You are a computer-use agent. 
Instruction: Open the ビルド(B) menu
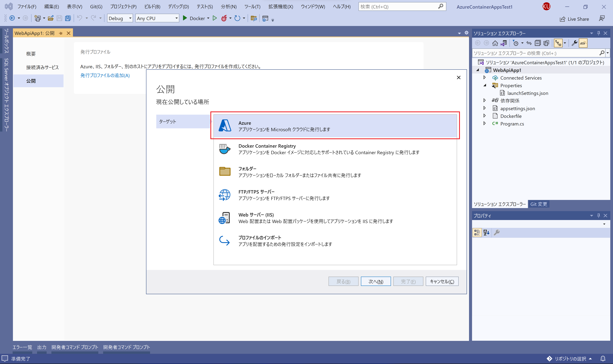click(x=152, y=7)
